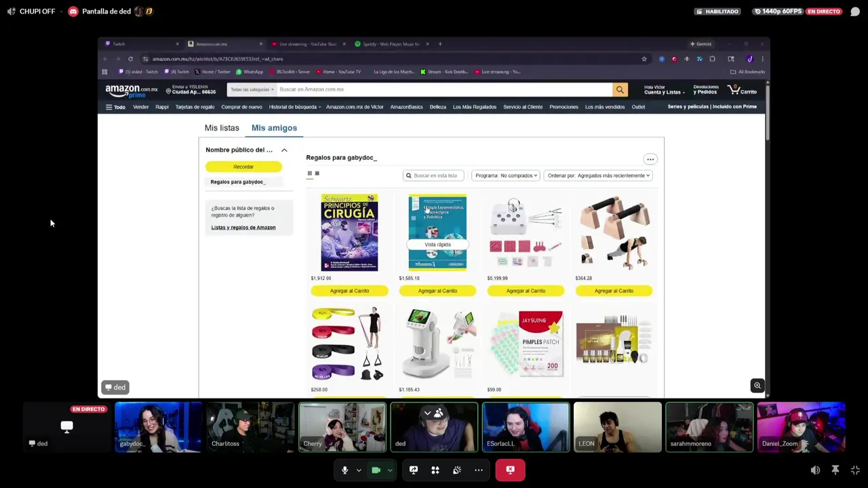Image resolution: width=868 pixels, height=488 pixels.
Task: Open Los Más Regalados nav item
Action: click(x=475, y=107)
